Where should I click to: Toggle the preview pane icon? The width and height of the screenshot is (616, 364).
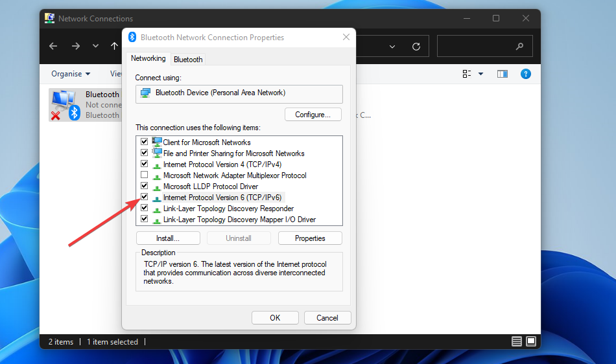[x=503, y=74]
